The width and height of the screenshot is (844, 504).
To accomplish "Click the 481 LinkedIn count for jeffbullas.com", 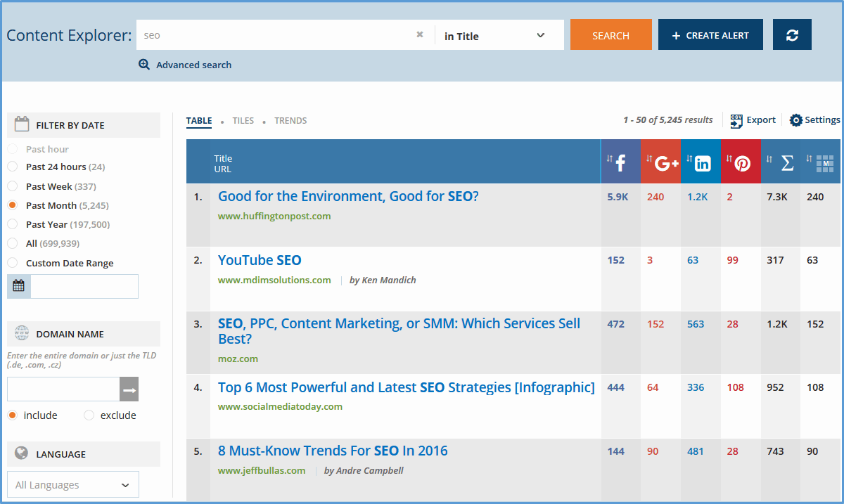I will pos(696,451).
